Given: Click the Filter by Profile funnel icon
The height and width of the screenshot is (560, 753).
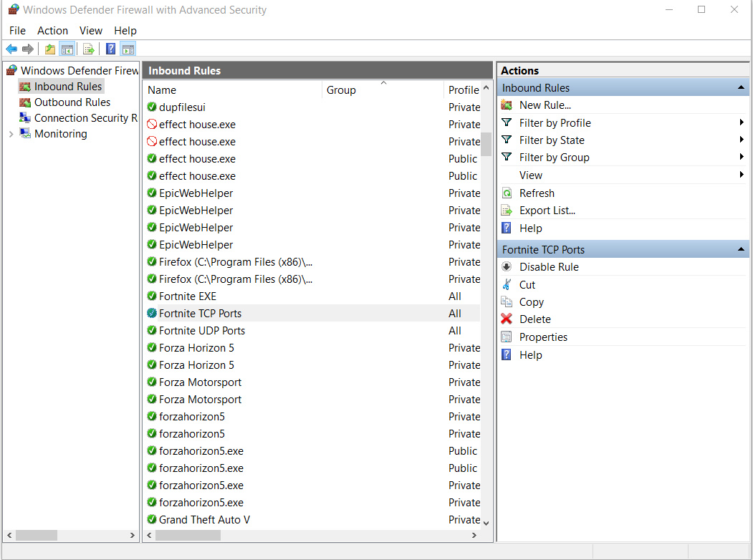Looking at the screenshot, I should click(x=507, y=123).
